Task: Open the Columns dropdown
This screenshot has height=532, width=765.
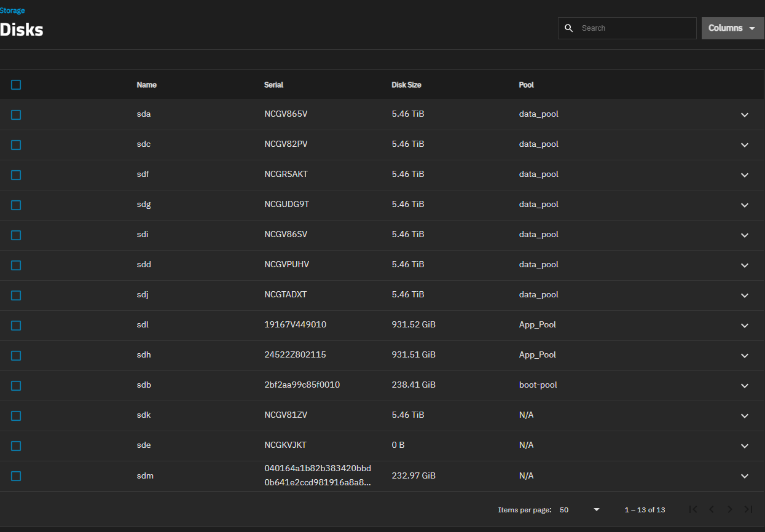Action: [732, 28]
